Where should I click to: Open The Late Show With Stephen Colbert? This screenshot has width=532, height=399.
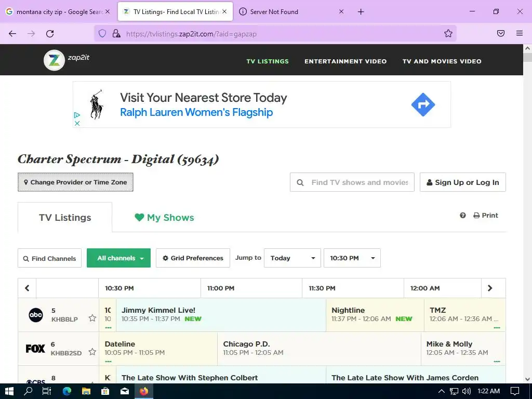pyautogui.click(x=221, y=375)
